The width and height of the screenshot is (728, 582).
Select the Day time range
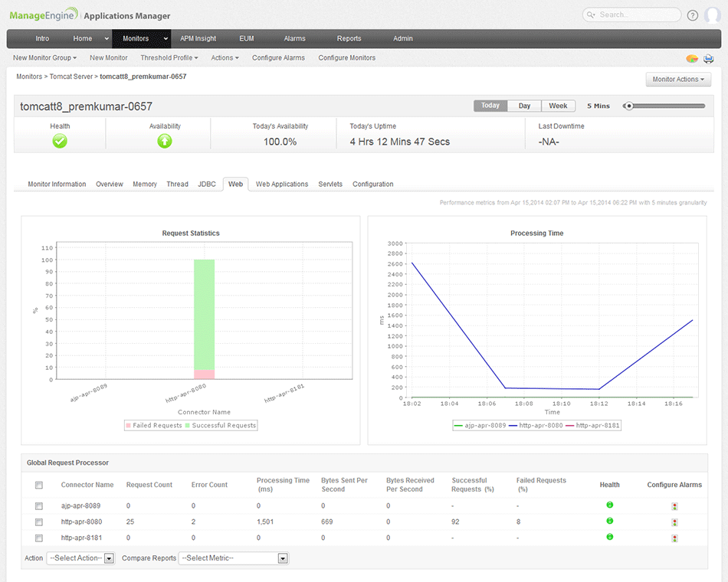[524, 106]
